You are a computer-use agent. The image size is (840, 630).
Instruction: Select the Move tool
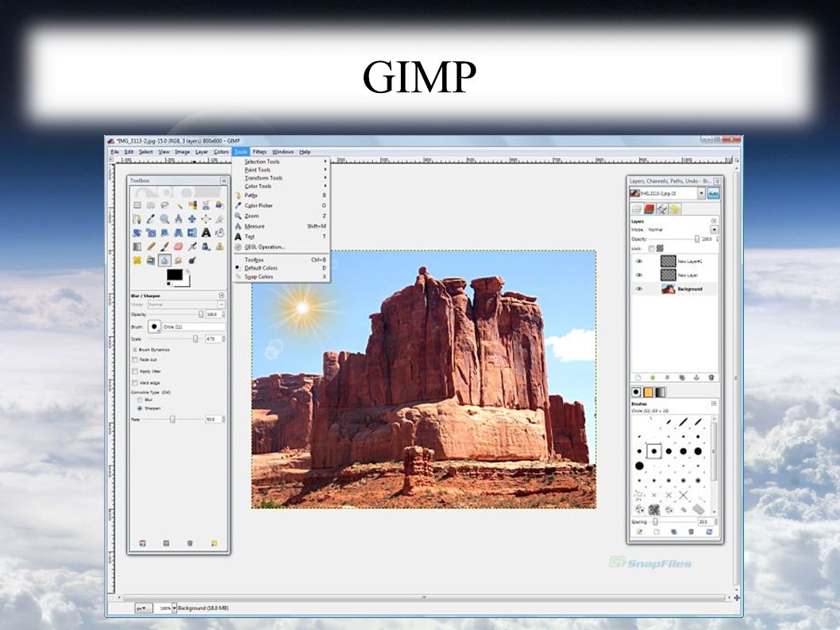[192, 218]
